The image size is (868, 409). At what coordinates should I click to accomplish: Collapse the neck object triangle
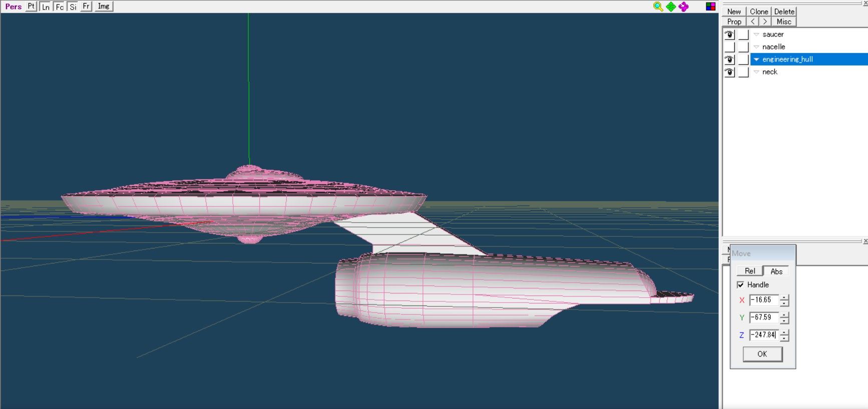coord(756,72)
